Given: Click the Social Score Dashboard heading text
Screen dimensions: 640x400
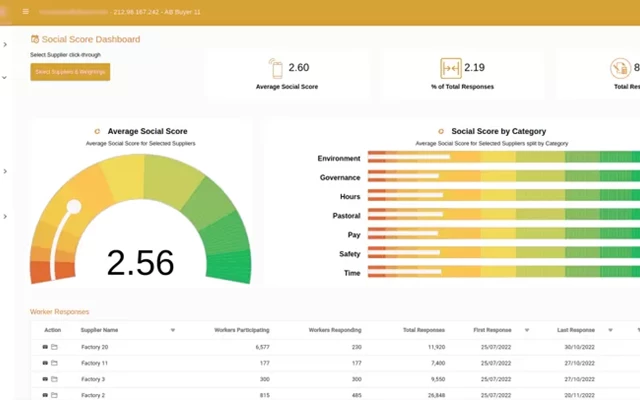Looking at the screenshot, I should pyautogui.click(x=91, y=39).
